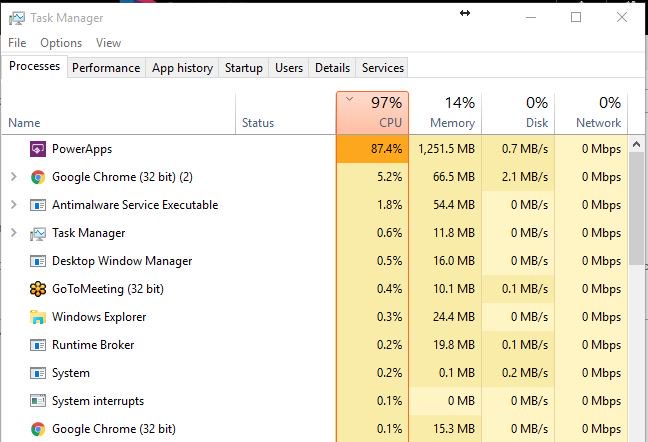Sort by the Disk column header
648x442 pixels.
(x=518, y=114)
